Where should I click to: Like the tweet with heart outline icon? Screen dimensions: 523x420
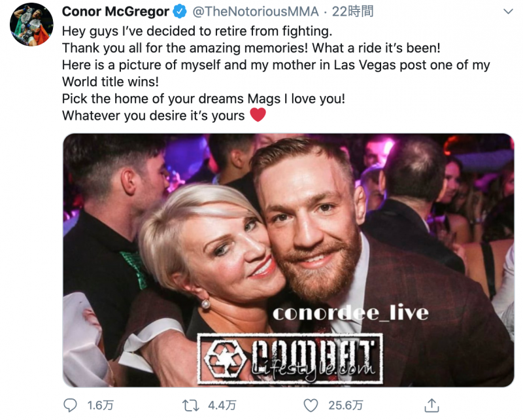[311, 406]
